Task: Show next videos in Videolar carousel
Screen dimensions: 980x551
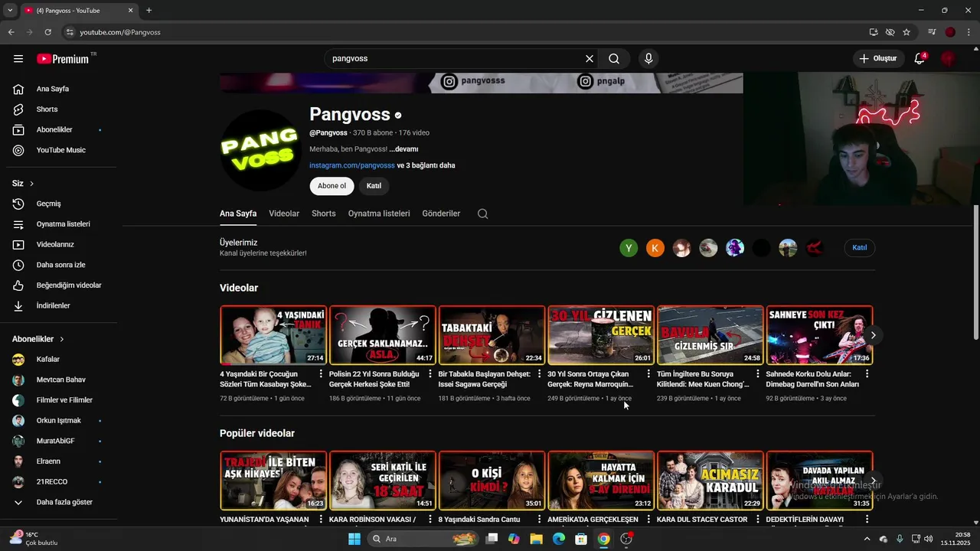Action: (x=873, y=335)
